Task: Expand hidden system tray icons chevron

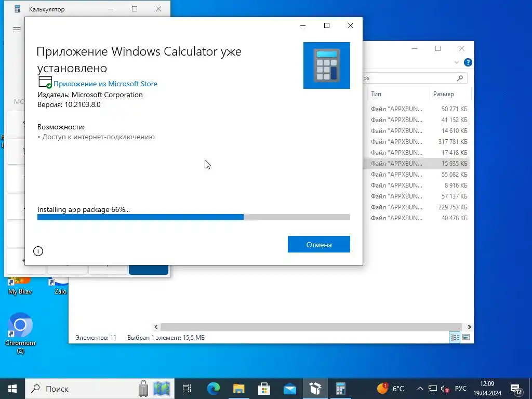Action: pos(420,389)
